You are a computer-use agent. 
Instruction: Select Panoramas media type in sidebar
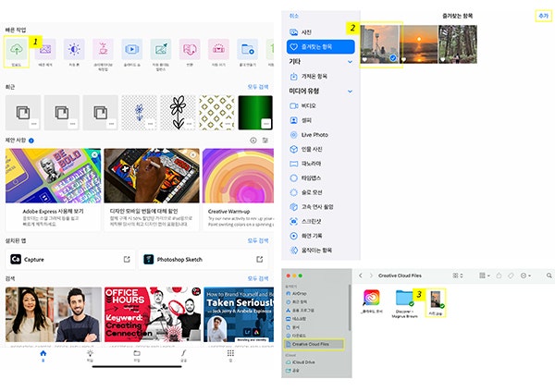point(321,164)
